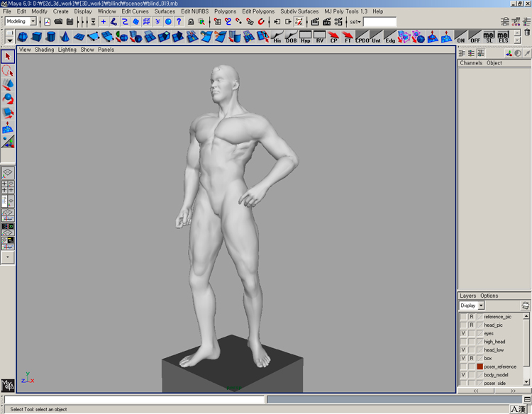
Task: Open the Display layer type dropdown
Action: [481, 306]
